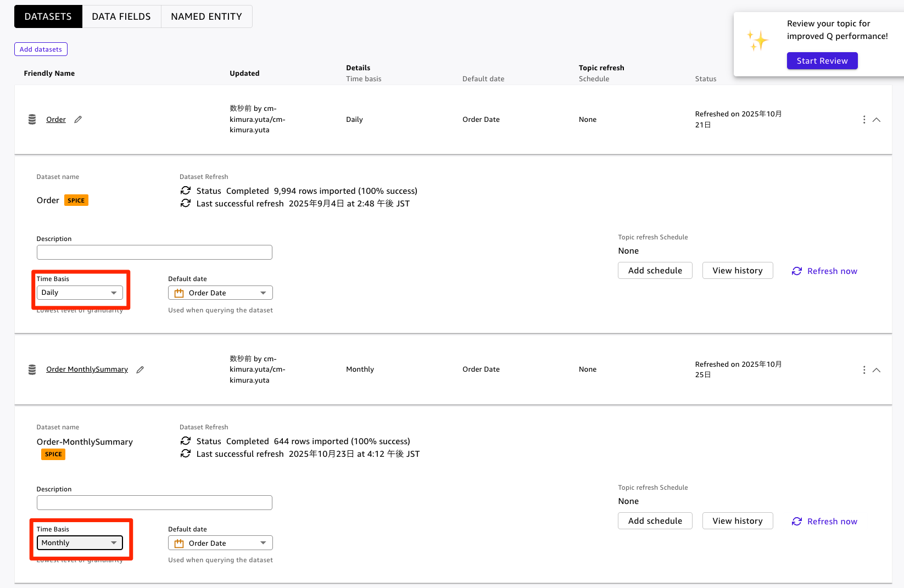Click the Start Review button
This screenshot has height=588, width=904.
822,61
